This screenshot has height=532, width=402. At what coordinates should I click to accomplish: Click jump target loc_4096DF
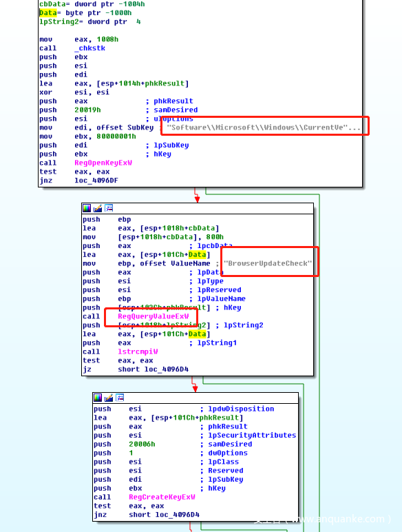coord(96,181)
